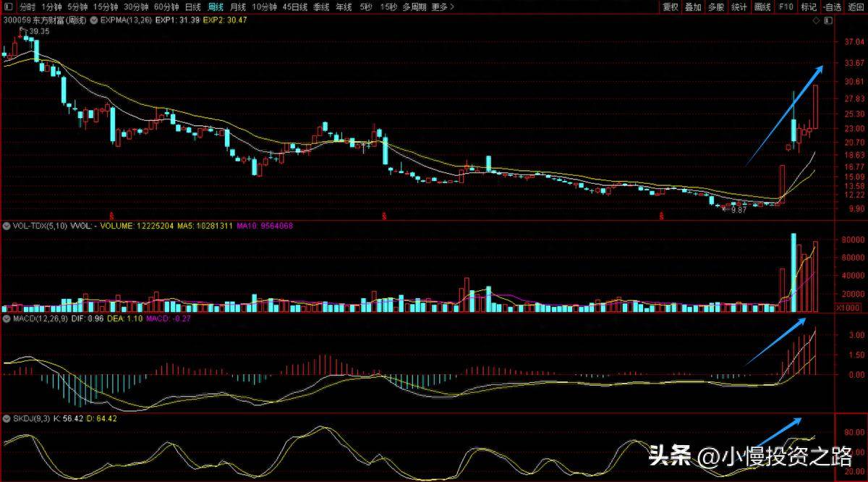Open F10 company information
868x482 pixels.
786,7
